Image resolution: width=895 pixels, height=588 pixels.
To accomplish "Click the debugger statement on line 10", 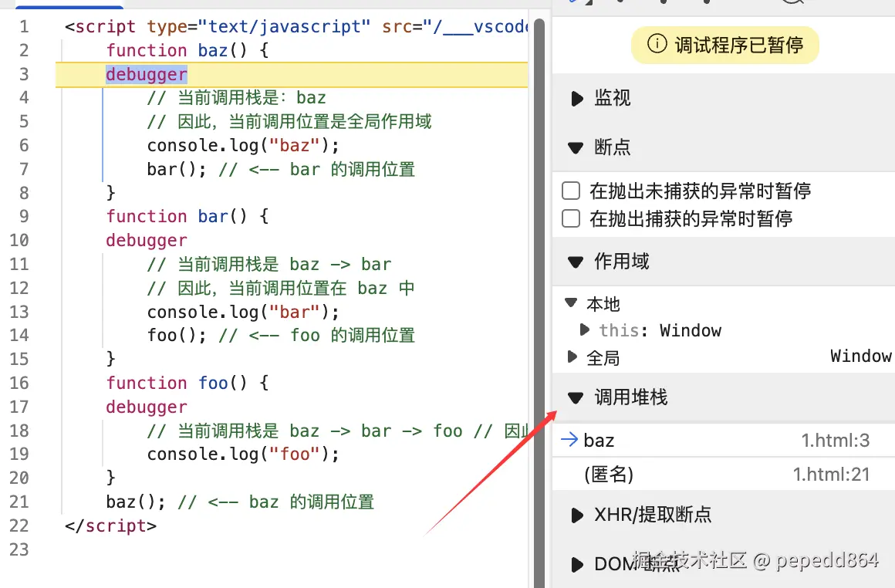I will click(146, 240).
